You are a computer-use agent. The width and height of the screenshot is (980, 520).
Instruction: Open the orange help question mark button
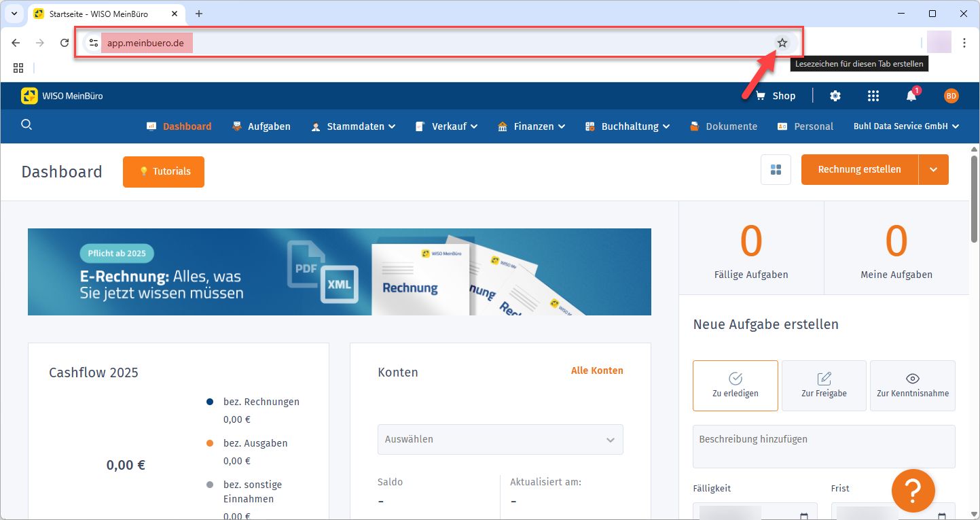(913, 491)
